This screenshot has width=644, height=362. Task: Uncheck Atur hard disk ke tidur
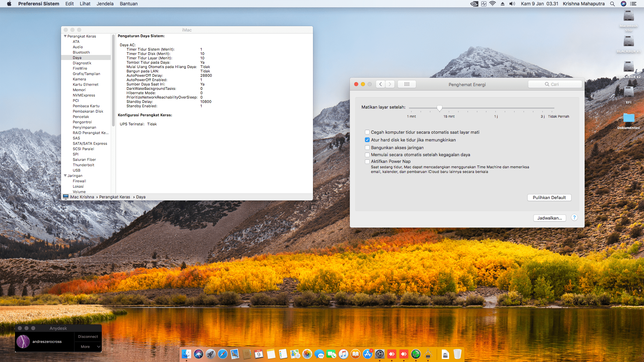(367, 140)
